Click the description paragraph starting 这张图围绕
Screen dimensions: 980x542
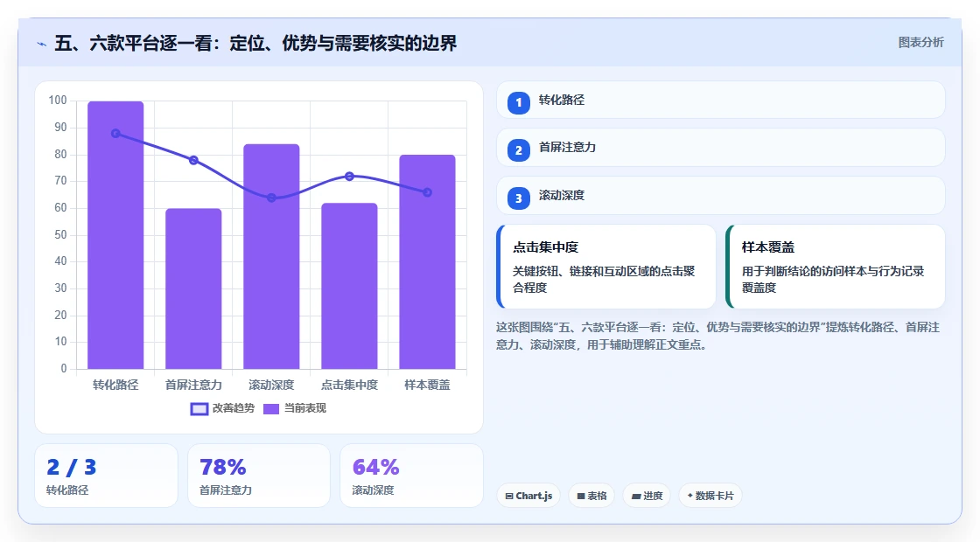pyautogui.click(x=717, y=336)
